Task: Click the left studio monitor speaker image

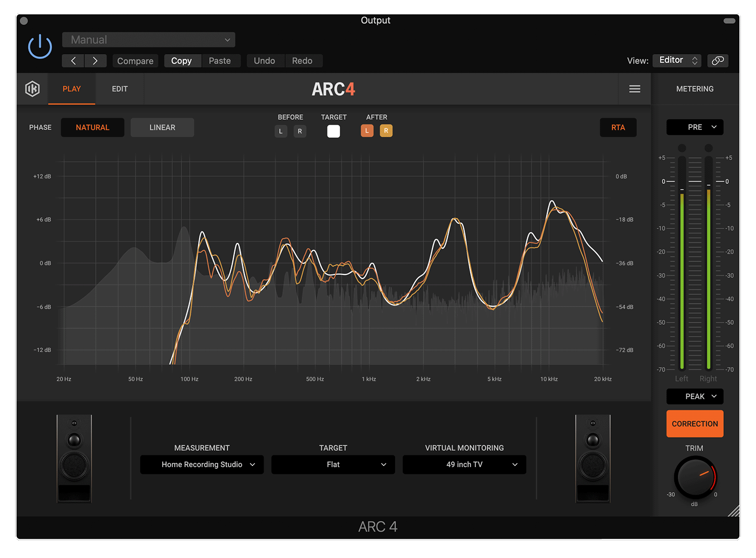Action: tap(74, 458)
